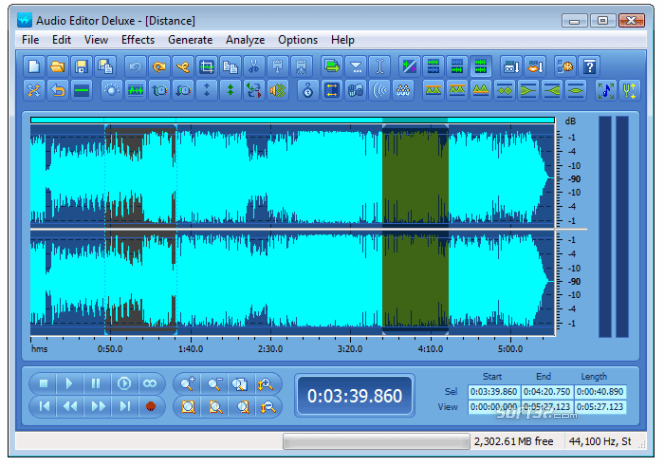Toggle the diagonal channel split view icon

coord(409,67)
